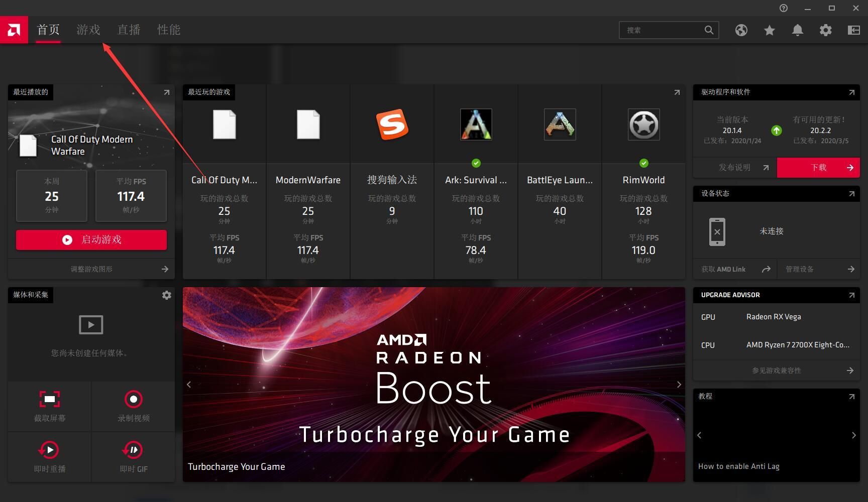The width and height of the screenshot is (868, 502).
Task: Open 参见游戏兼容性 link
Action: coord(777,370)
